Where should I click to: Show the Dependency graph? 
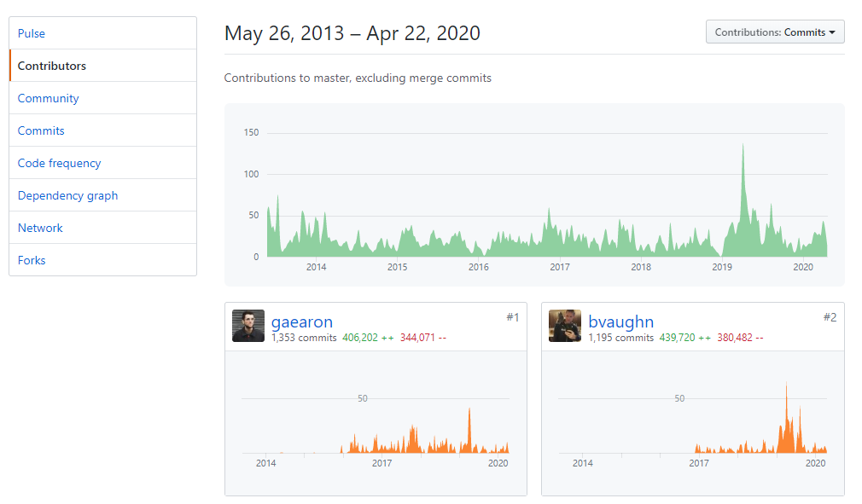(x=67, y=195)
